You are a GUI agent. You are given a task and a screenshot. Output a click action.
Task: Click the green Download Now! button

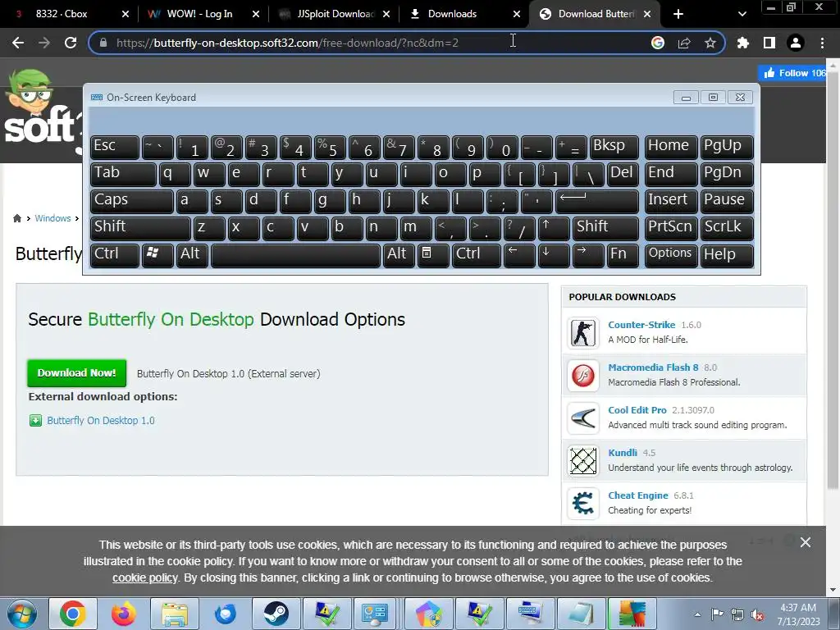coord(76,373)
